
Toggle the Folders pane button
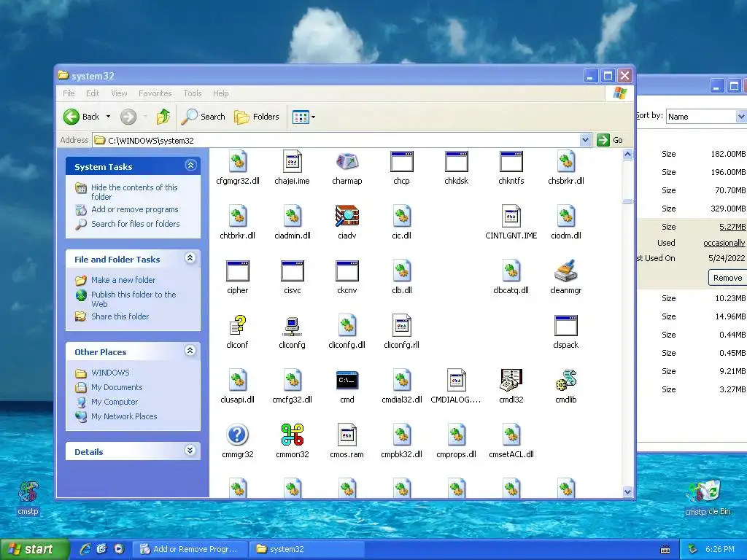(x=256, y=117)
